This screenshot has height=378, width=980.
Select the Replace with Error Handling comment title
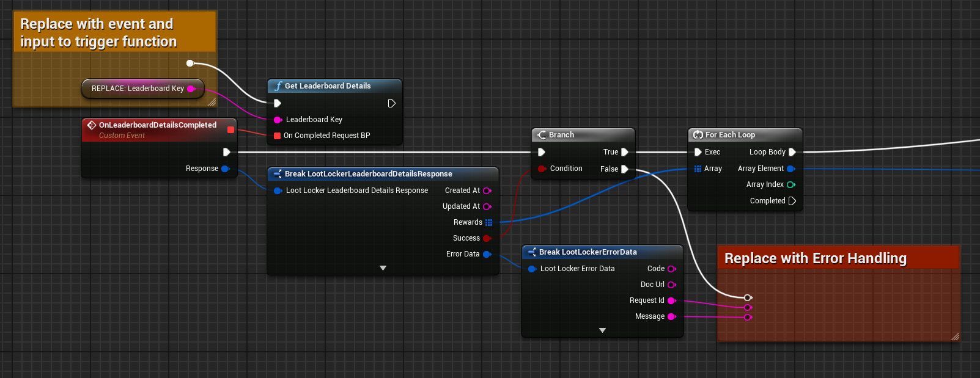pyautogui.click(x=815, y=258)
